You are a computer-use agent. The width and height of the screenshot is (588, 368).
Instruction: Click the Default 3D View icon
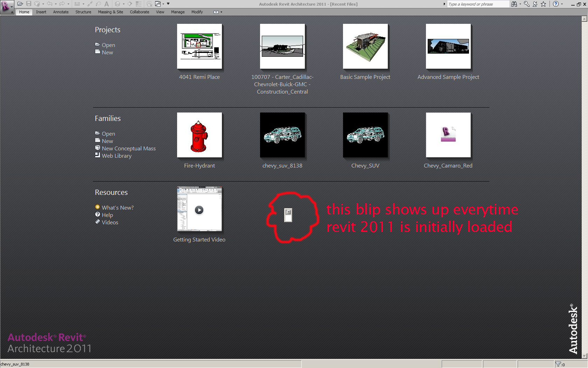(118, 4)
